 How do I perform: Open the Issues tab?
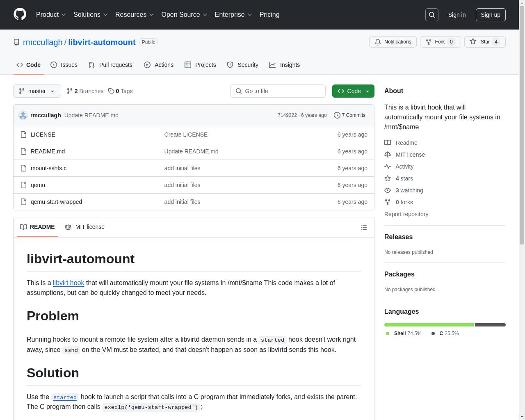click(64, 65)
